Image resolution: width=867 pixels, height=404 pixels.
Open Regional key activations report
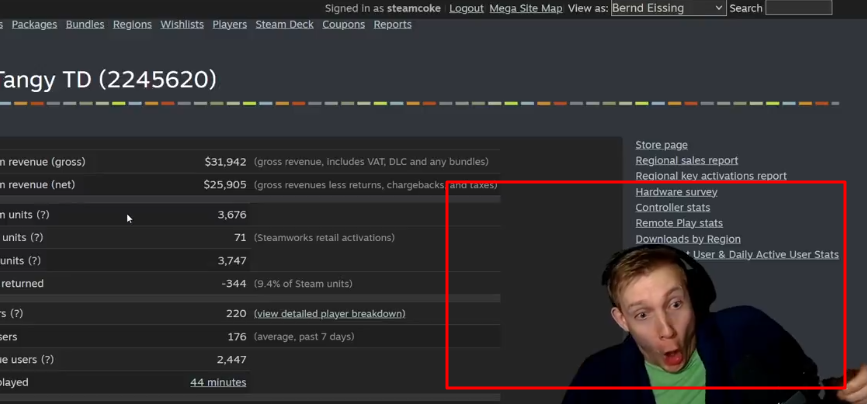coord(711,176)
